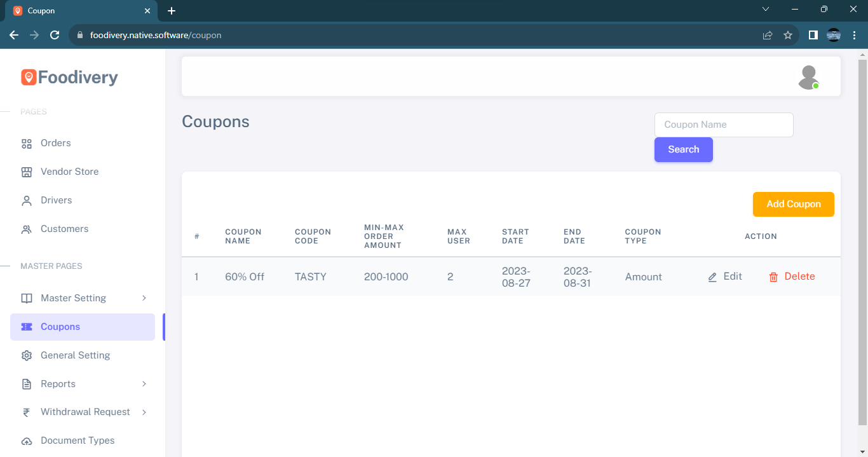Delete the TASTY coupon row
The width and height of the screenshot is (868, 457).
[792, 276]
